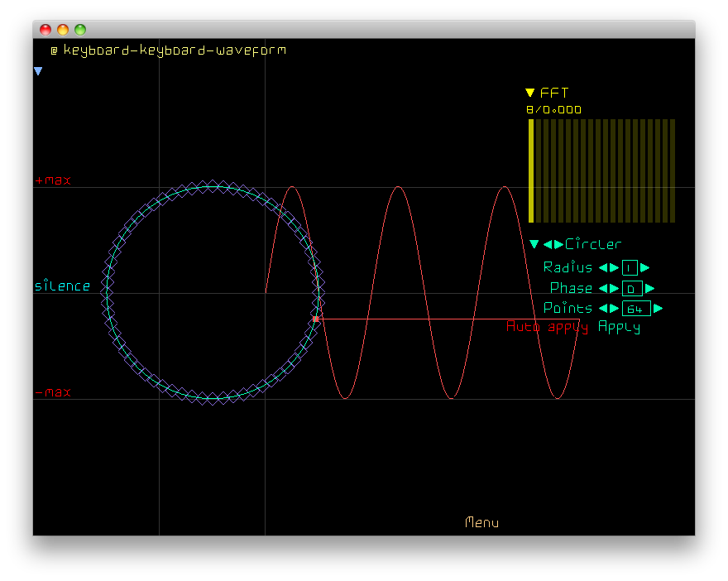Click the Points value box showing 64

(636, 308)
